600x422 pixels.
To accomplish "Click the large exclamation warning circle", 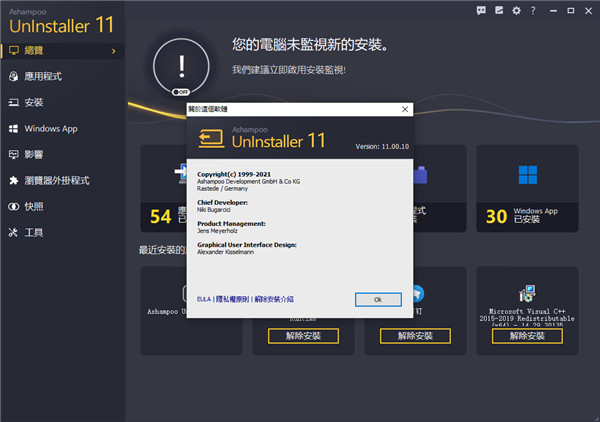I will 181,67.
